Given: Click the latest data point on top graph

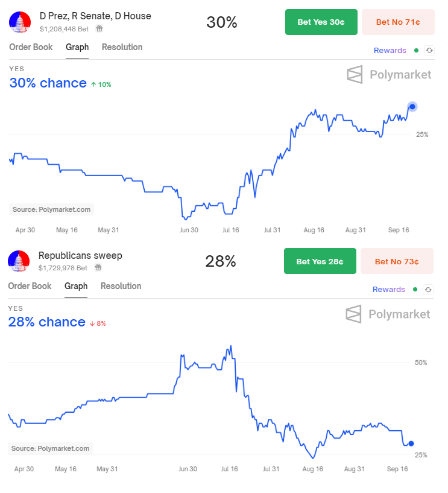Looking at the screenshot, I should tap(412, 107).
